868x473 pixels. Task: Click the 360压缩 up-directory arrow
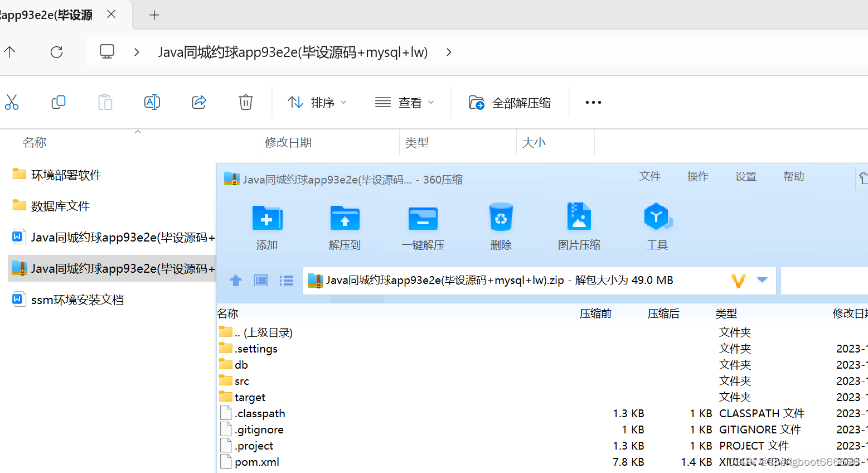point(236,281)
